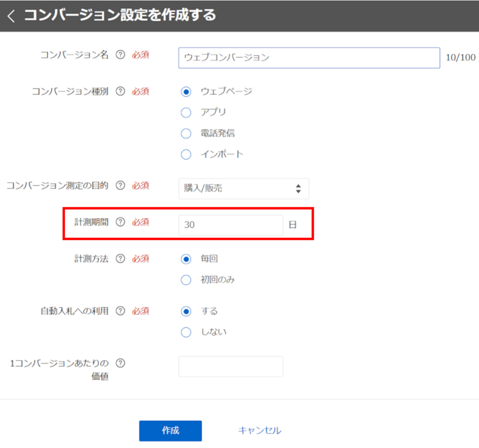
Task: Open help icon for コンバージョン測定の目的
Action: tap(121, 185)
